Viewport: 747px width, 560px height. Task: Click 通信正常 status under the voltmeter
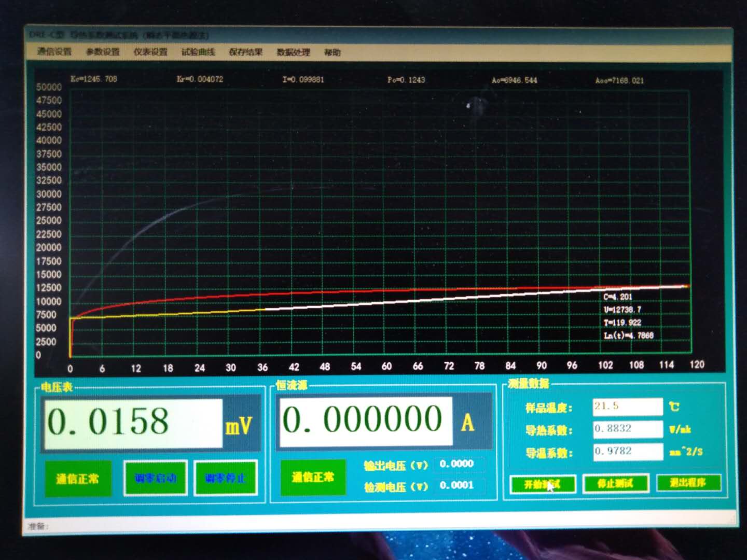[x=78, y=479]
